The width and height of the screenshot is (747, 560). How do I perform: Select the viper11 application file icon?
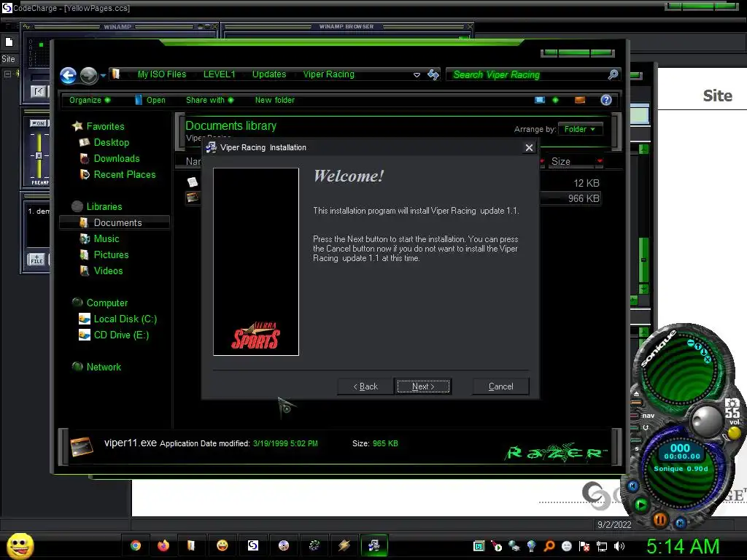[x=193, y=197]
